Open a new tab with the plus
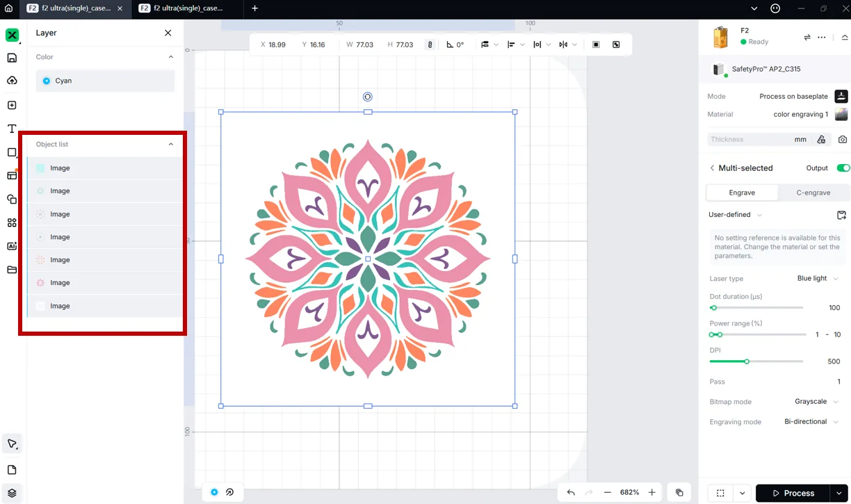The height and width of the screenshot is (504, 851). coord(254,8)
